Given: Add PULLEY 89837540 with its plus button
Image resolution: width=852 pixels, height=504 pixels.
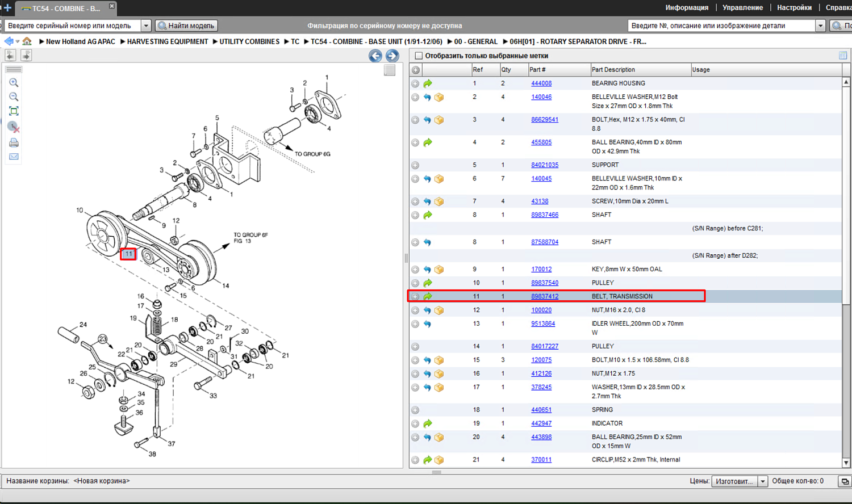Looking at the screenshot, I should [x=415, y=283].
